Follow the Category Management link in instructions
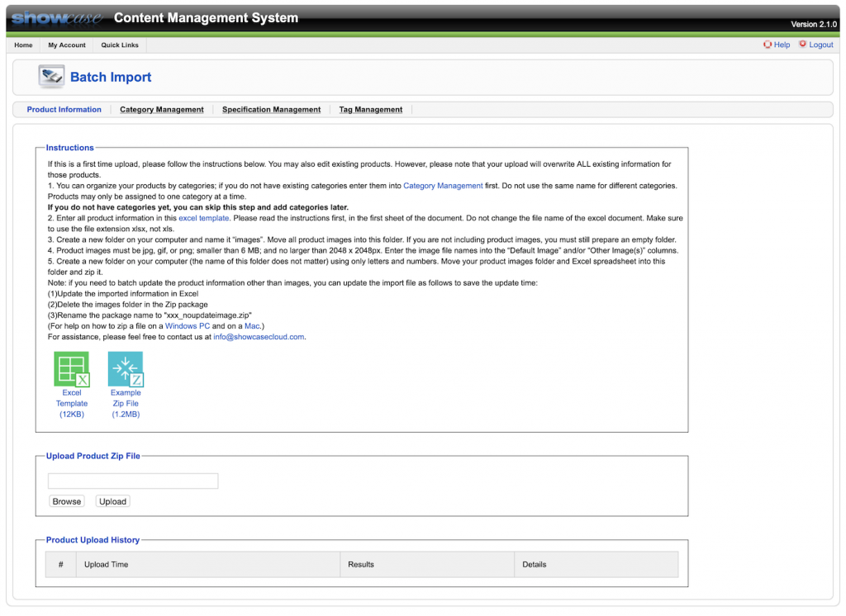Screen dimensions: 846x616 tap(443, 186)
